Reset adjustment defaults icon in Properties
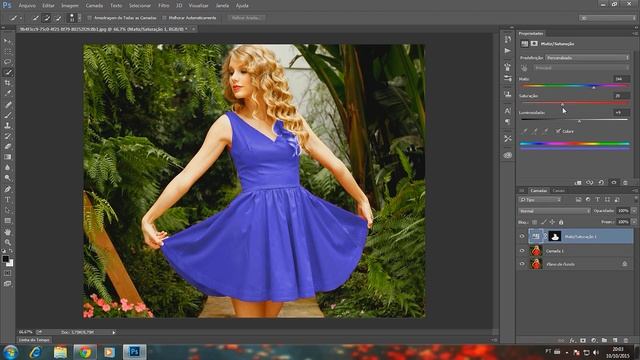 click(601, 183)
